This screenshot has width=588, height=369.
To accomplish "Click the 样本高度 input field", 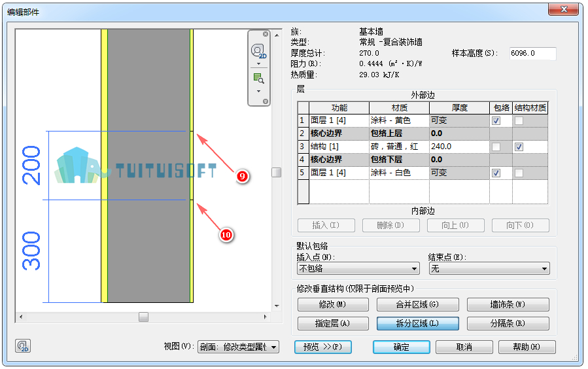I will (532, 54).
